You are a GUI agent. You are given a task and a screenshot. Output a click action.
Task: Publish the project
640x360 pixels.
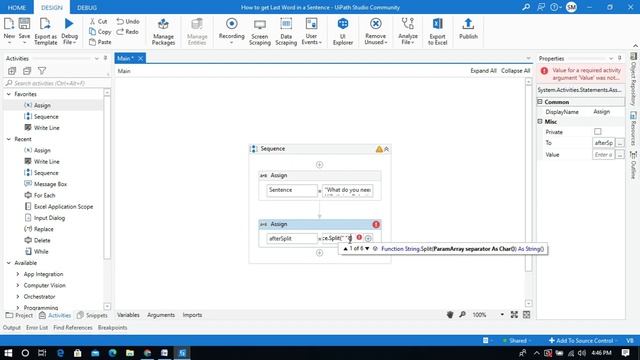coord(468,29)
